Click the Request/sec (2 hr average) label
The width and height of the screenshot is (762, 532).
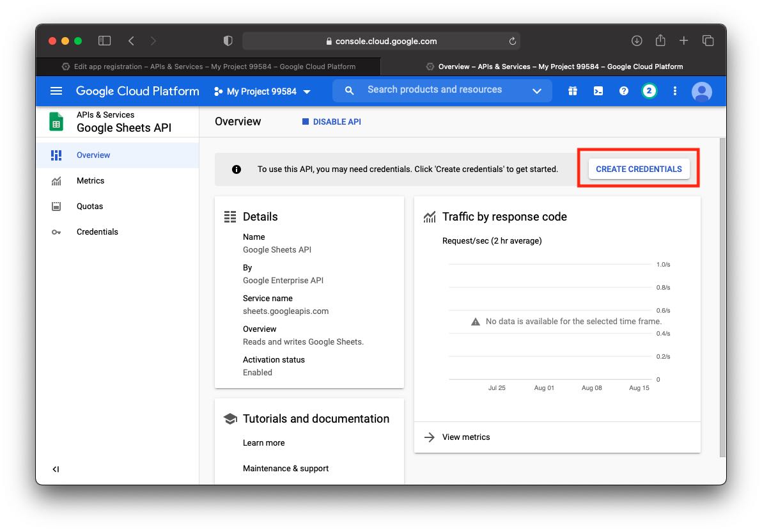492,240
